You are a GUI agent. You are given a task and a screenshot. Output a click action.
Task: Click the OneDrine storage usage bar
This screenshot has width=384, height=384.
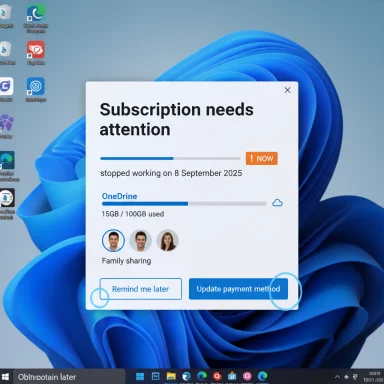[x=184, y=203]
